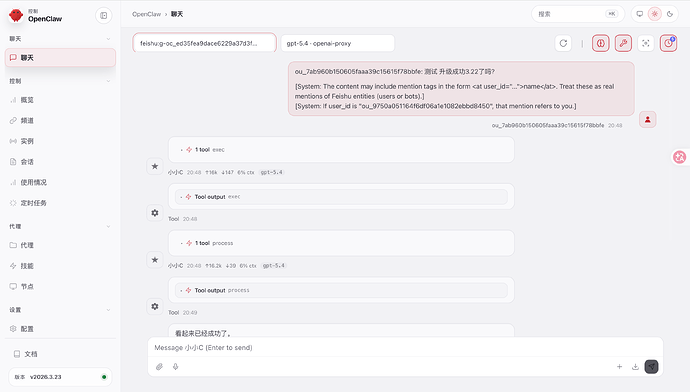This screenshot has height=392, width=690.
Task: Open the 频道 channels page
Action: (x=60, y=121)
